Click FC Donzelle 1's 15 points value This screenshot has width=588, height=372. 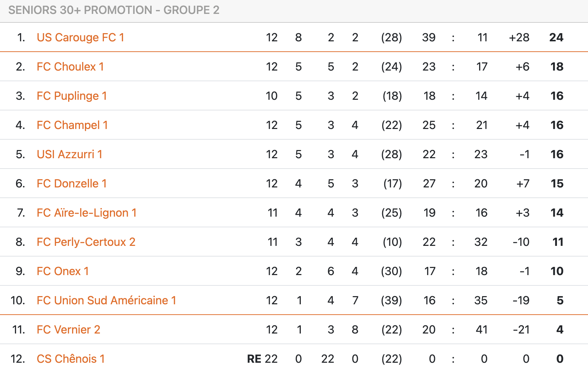(557, 184)
